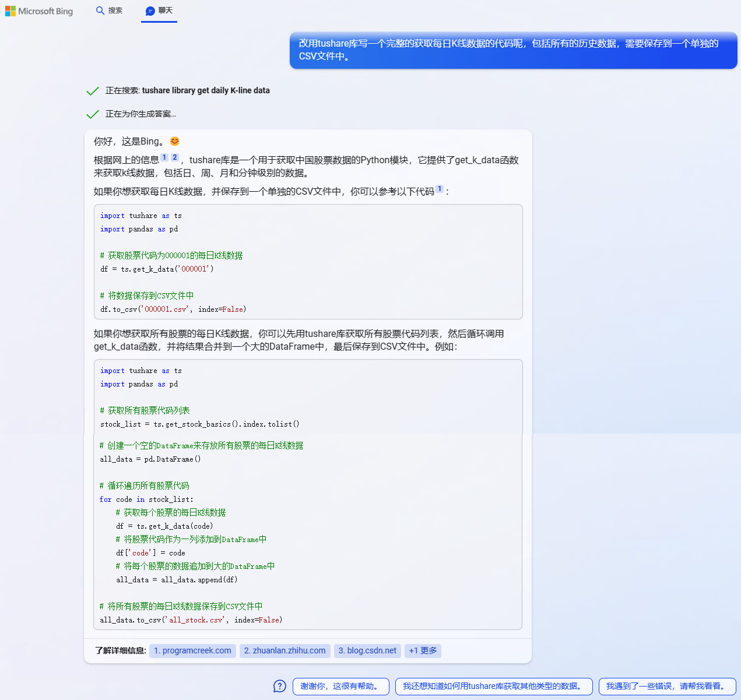Open the blog.csdn.net reference
Image resolution: width=741 pixels, height=700 pixels.
[x=367, y=650]
